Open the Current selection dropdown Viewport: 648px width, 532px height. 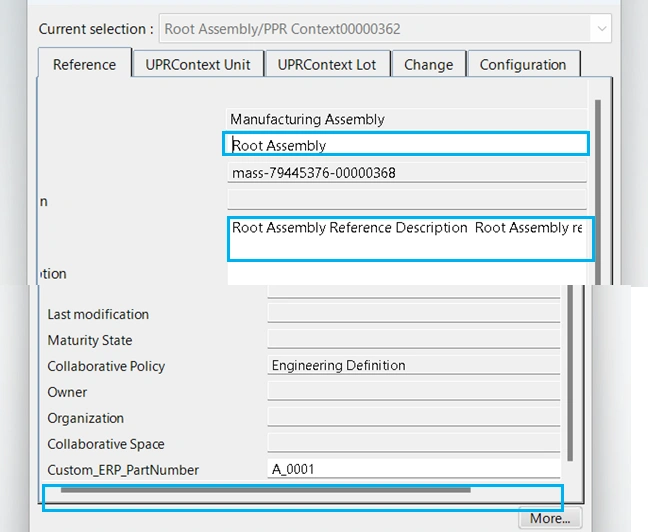601,29
